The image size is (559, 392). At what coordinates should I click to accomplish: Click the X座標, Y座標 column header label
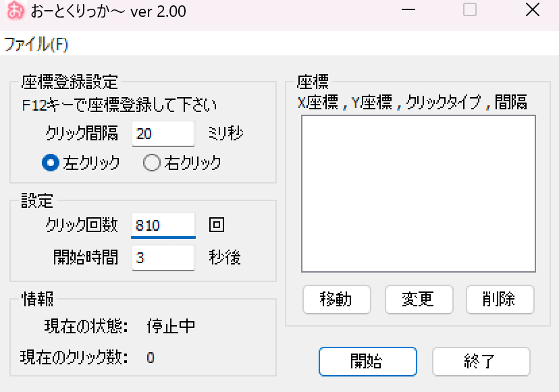(412, 103)
